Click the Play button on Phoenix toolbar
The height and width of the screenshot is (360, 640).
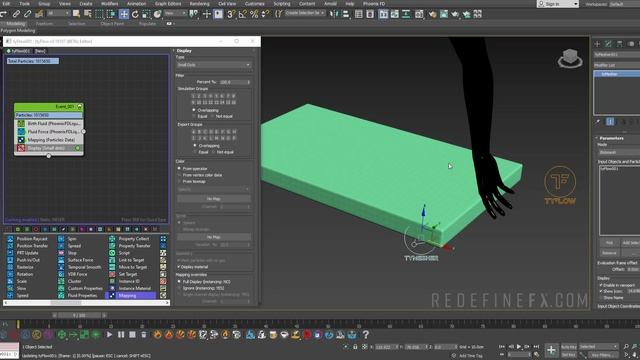pos(109,335)
